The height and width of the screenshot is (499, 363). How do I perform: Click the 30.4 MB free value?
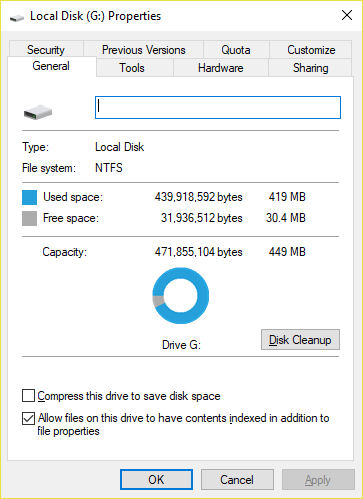click(286, 218)
